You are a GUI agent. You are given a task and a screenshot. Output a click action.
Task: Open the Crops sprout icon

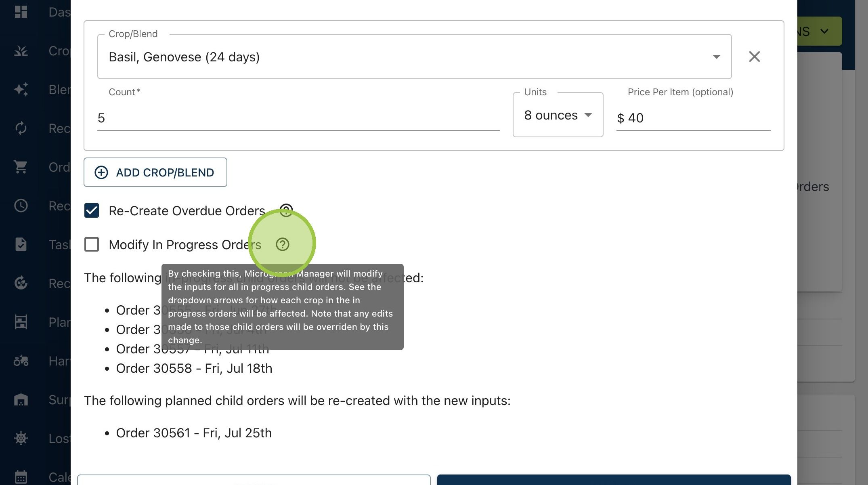pos(21,50)
